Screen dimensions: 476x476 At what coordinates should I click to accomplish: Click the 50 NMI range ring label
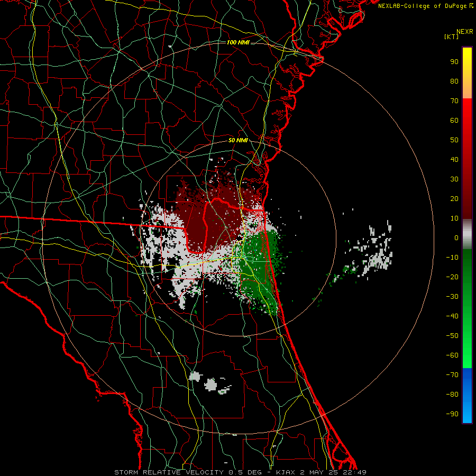[x=238, y=140]
